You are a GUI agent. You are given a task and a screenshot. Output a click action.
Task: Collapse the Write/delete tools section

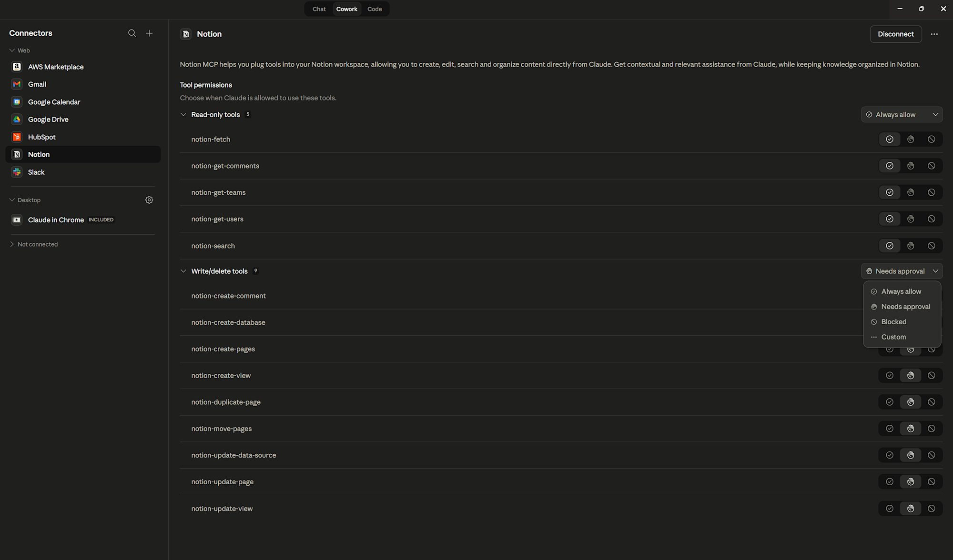(x=183, y=271)
